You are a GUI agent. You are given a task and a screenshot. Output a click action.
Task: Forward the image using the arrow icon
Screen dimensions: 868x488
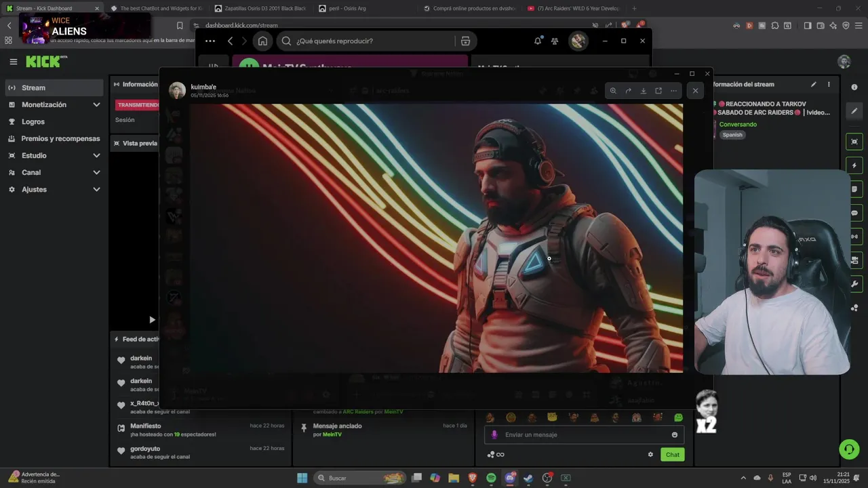point(628,91)
